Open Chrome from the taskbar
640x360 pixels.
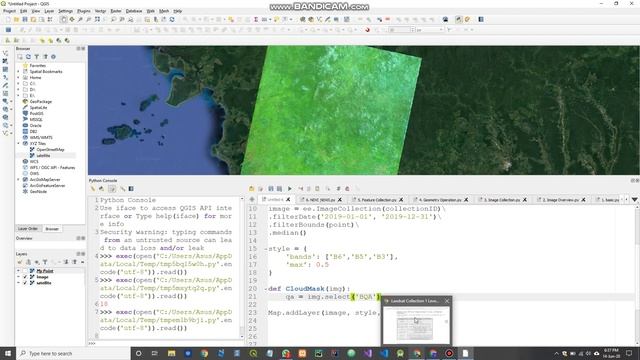(204, 353)
